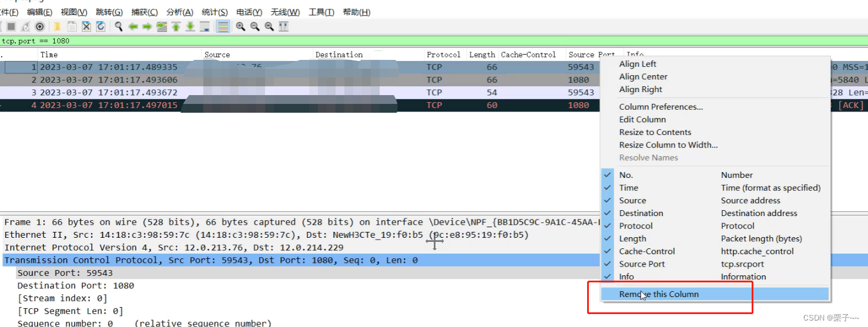Save this capture file icon

coord(72,26)
